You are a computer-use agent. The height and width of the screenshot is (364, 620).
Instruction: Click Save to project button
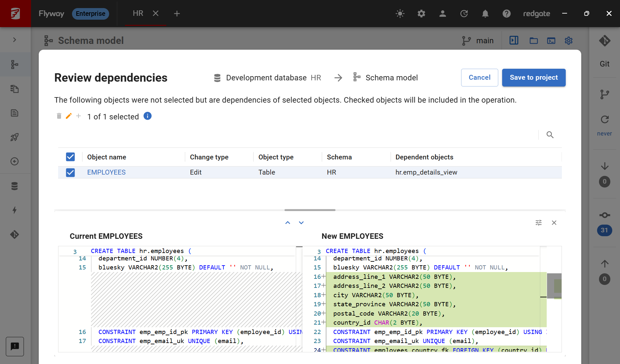(533, 77)
